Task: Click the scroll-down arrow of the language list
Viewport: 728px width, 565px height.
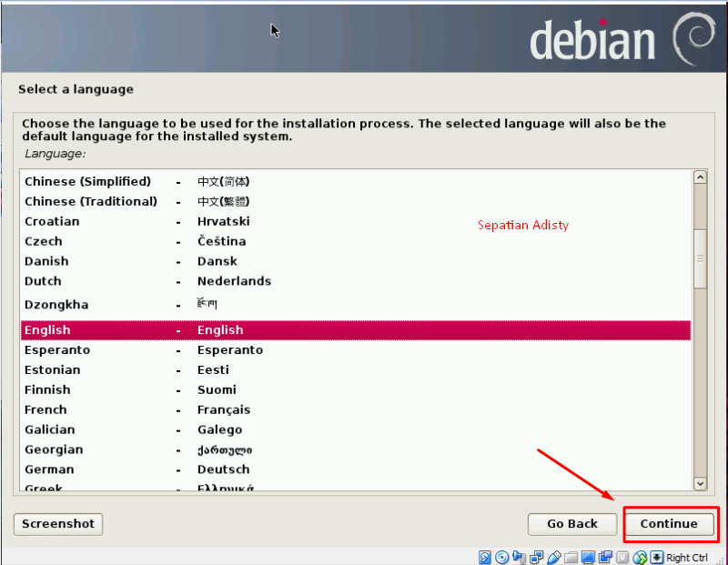Action: tap(702, 483)
